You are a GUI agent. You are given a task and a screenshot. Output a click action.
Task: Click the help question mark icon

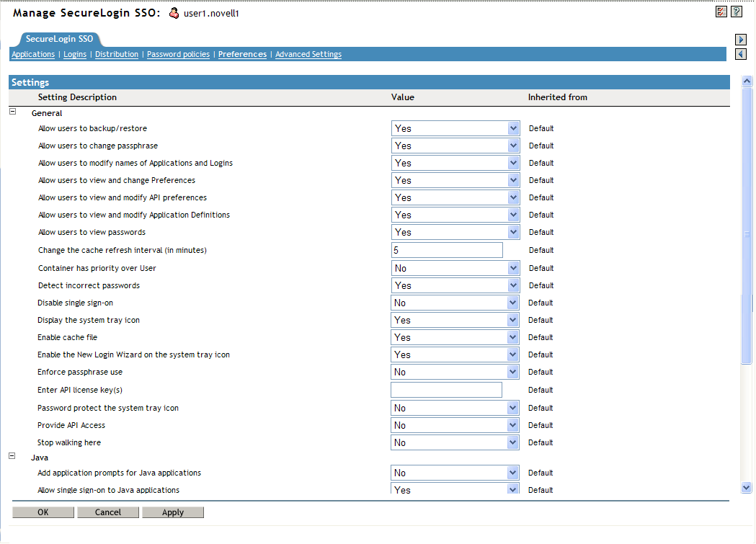(736, 11)
